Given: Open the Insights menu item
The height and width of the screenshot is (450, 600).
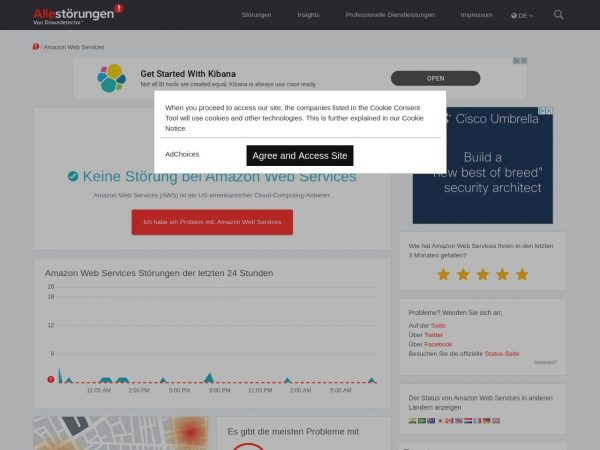Looking at the screenshot, I should [308, 15].
